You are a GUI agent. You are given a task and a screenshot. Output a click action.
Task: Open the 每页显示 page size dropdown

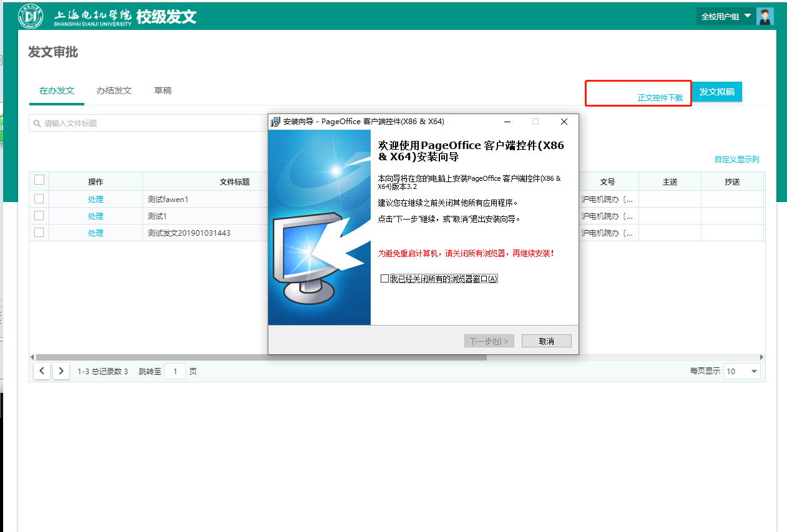(x=742, y=371)
